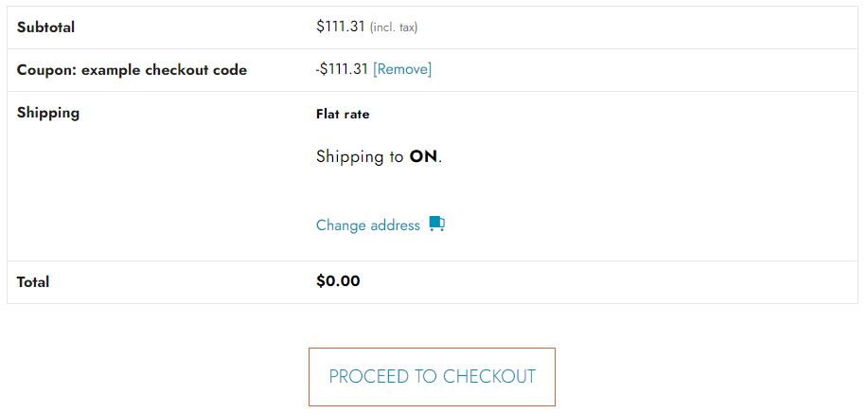Select the Subtotal row label
Screen dimensions: 868x413
[46, 27]
